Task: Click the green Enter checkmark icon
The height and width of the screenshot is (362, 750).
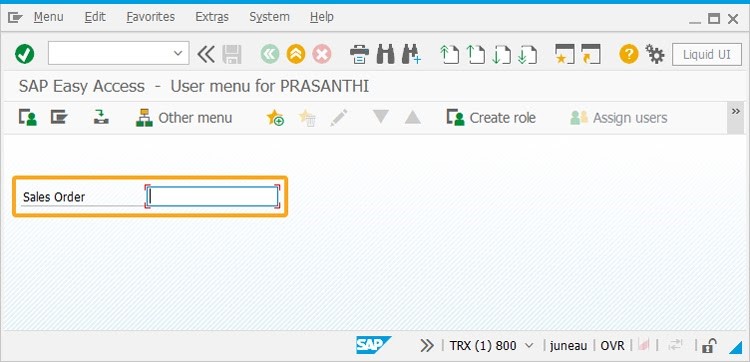Action: click(x=24, y=54)
